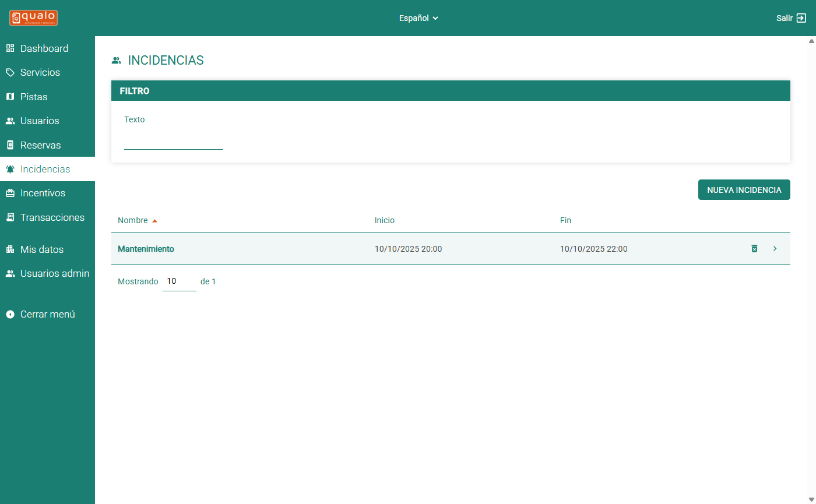This screenshot has width=816, height=504.
Task: Open Usuarios section in sidebar
Action: point(39,121)
